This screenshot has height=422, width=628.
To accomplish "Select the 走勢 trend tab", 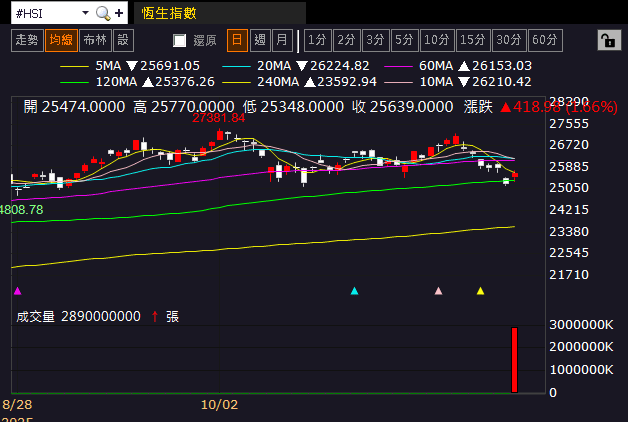I will [x=27, y=40].
